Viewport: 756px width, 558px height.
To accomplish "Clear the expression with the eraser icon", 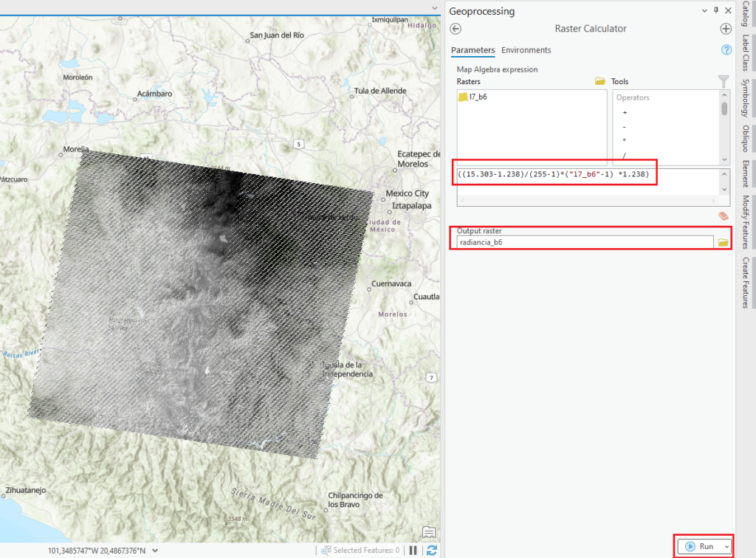I will pyautogui.click(x=724, y=216).
